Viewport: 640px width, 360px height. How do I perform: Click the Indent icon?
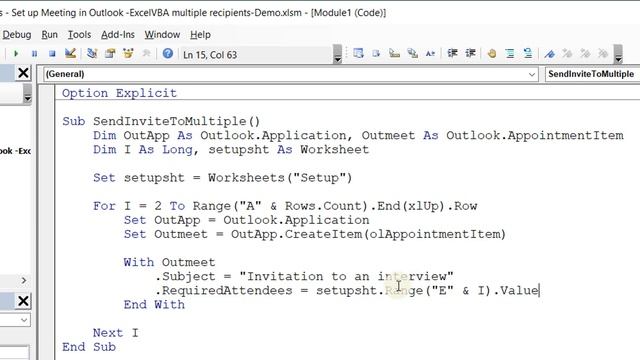click(x=452, y=53)
